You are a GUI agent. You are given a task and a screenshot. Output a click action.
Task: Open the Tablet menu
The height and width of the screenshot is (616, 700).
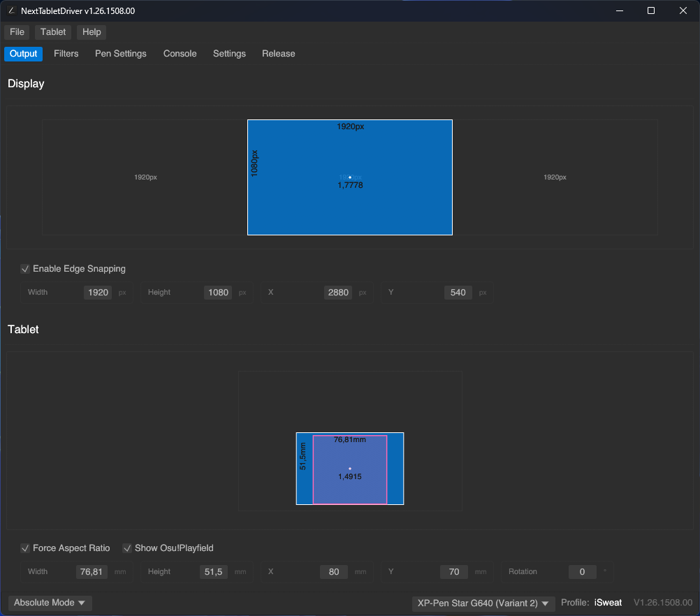click(53, 32)
